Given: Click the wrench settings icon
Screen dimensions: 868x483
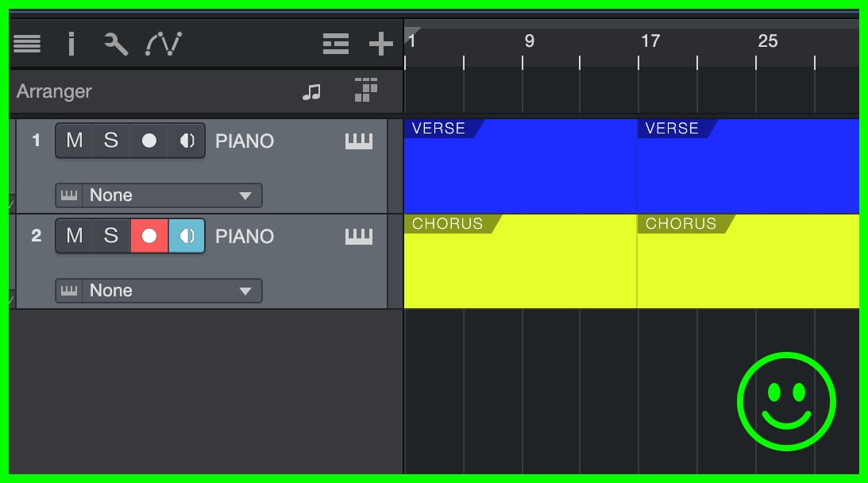Looking at the screenshot, I should coord(116,44).
